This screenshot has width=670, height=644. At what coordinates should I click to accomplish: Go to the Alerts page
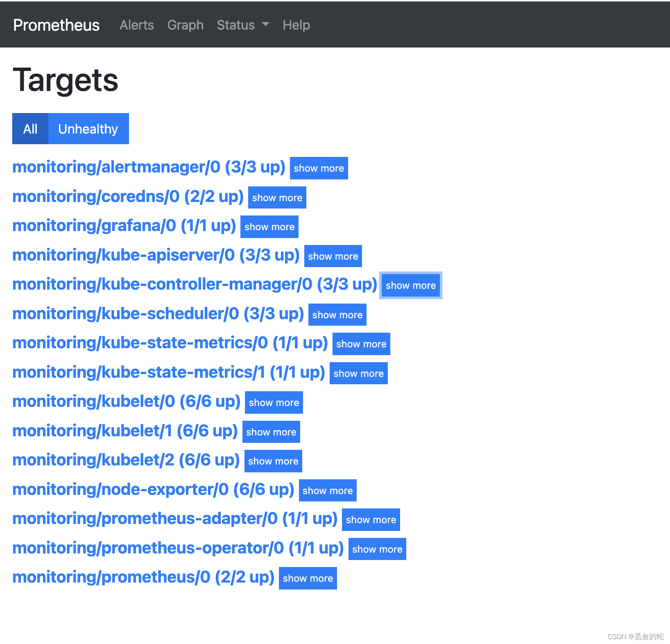tap(137, 25)
